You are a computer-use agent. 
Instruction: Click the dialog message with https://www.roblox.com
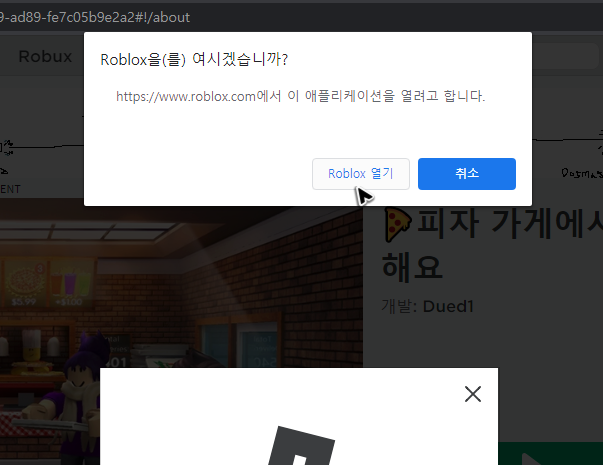[x=301, y=96]
